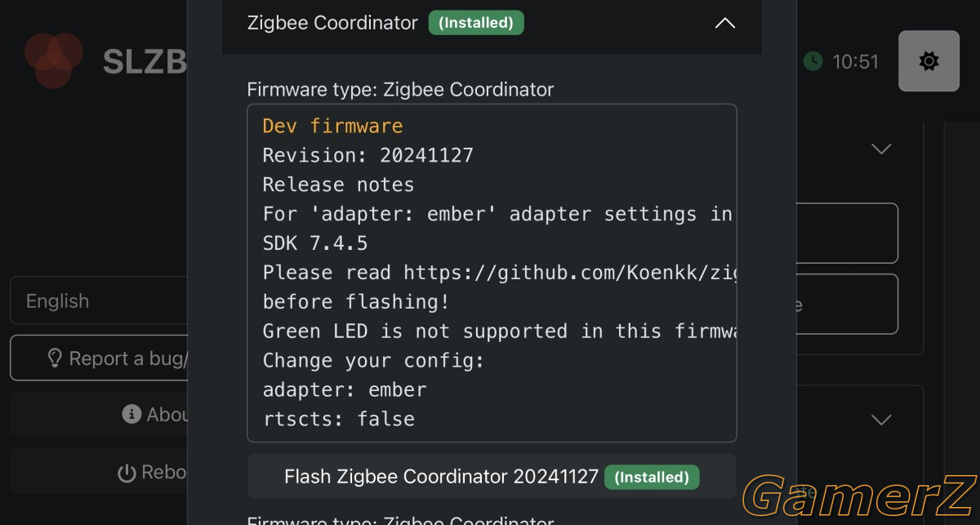Expand the lower right panel chevron
The width and height of the screenshot is (980, 525).
[x=881, y=420]
